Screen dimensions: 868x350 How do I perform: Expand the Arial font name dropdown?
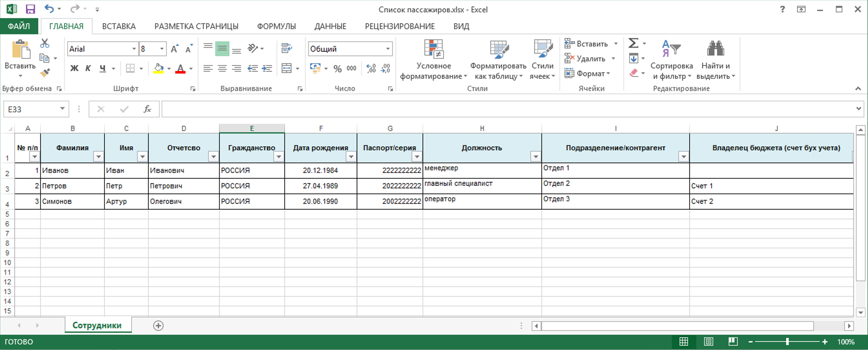(x=134, y=49)
